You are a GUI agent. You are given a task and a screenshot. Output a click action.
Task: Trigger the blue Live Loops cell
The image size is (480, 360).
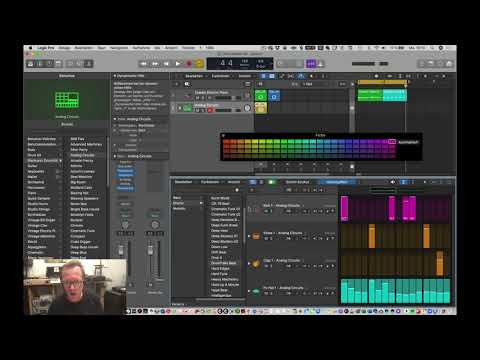pyautogui.click(x=274, y=96)
